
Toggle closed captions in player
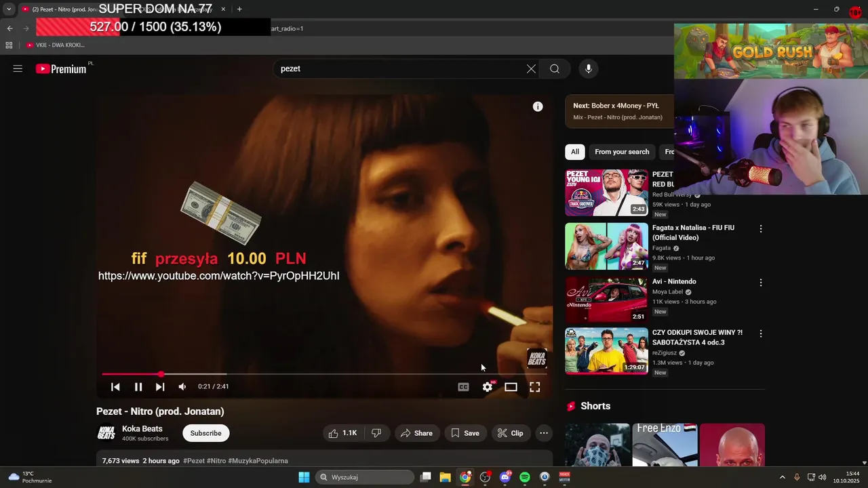pos(463,386)
